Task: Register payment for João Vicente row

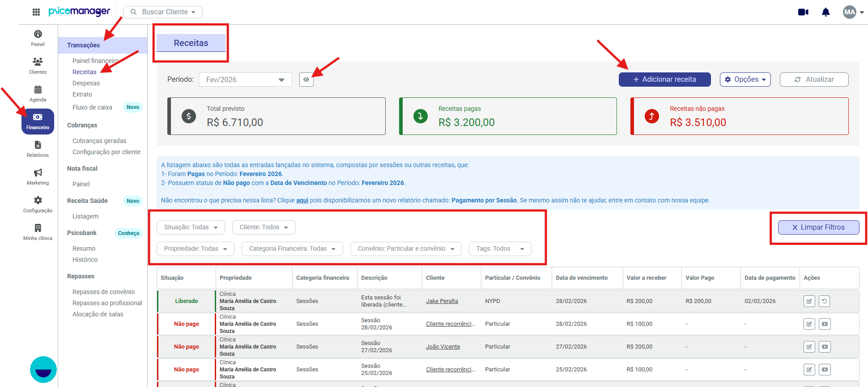Action: tap(825, 347)
